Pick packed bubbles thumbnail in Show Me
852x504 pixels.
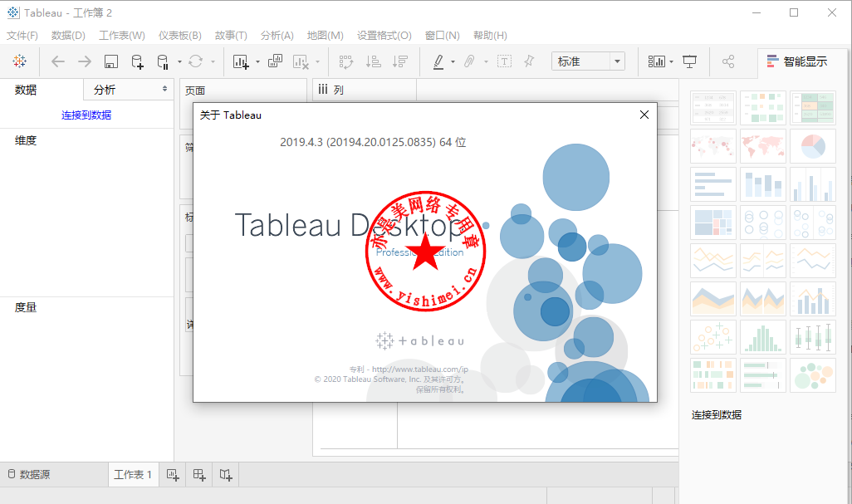[x=813, y=375]
